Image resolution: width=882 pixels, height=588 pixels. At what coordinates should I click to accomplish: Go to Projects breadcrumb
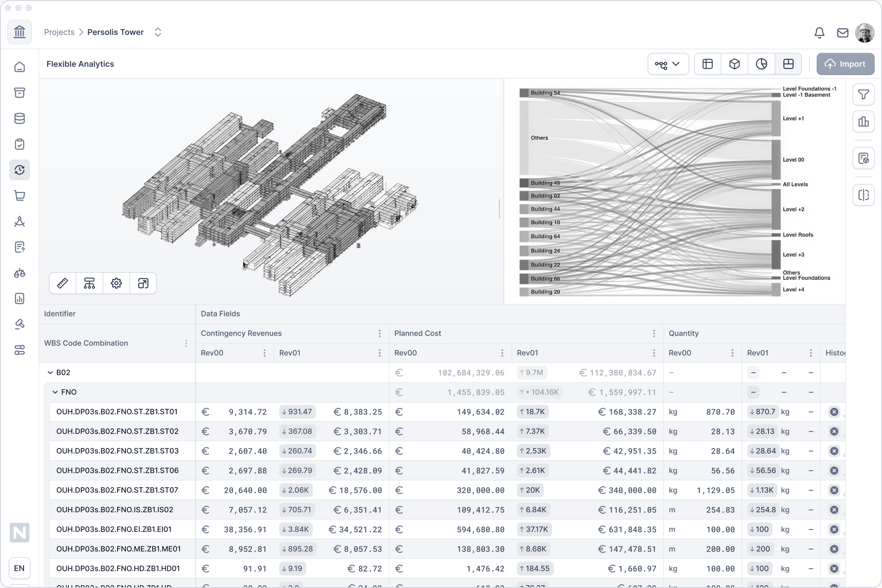click(59, 32)
